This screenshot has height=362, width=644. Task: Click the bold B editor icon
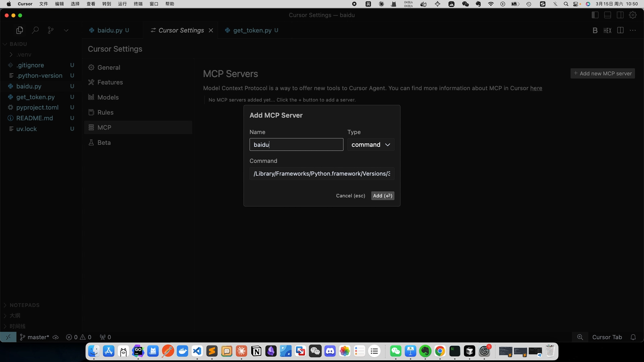[x=595, y=31]
